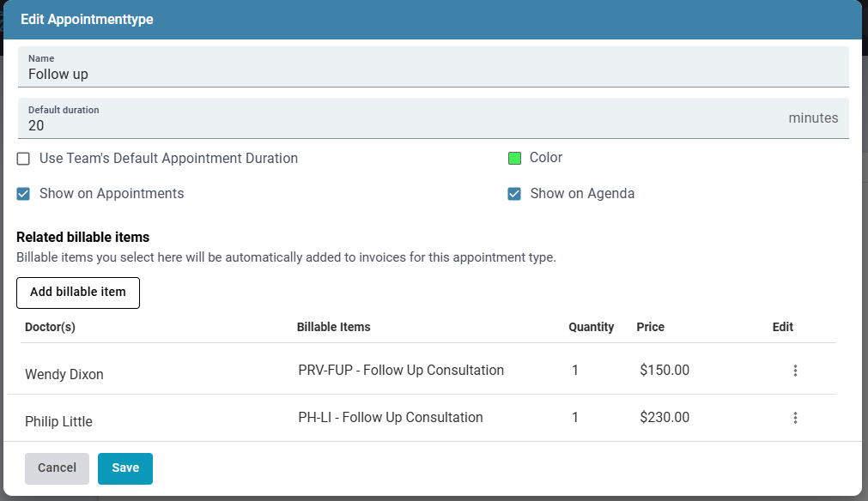Click PRV-FUP - Follow Up Consultation item
This screenshot has width=868, height=501.
coord(401,371)
